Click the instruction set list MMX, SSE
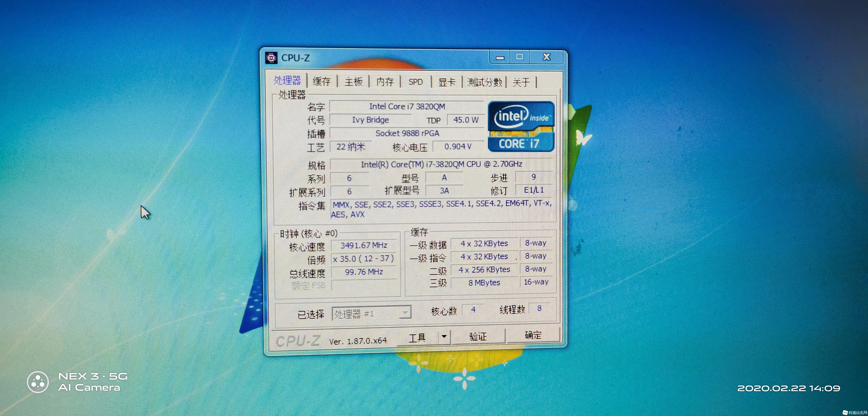868x416 pixels. (x=442, y=209)
